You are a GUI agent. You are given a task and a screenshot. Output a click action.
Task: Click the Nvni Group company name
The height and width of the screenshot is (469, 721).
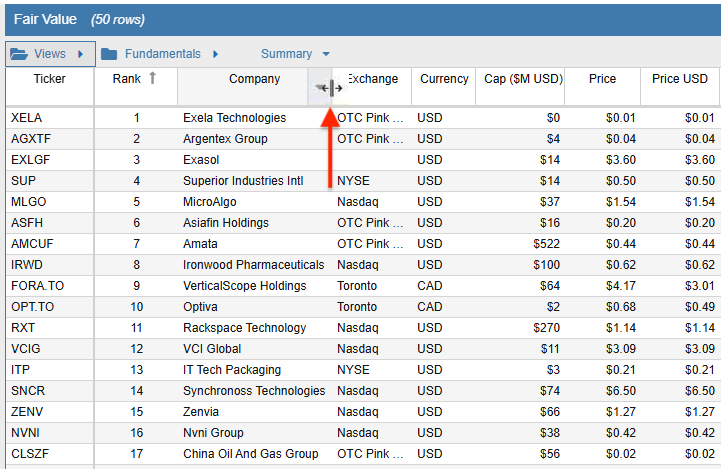coord(213,433)
